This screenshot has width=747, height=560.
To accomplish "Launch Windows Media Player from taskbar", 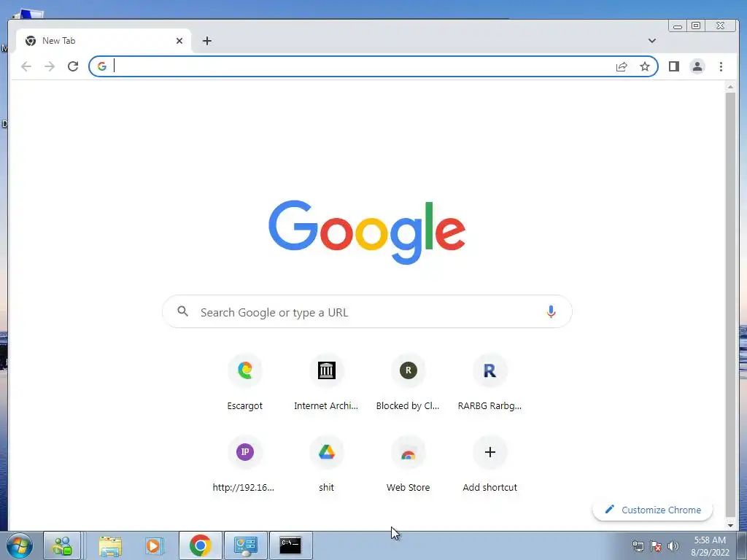I will point(153,545).
